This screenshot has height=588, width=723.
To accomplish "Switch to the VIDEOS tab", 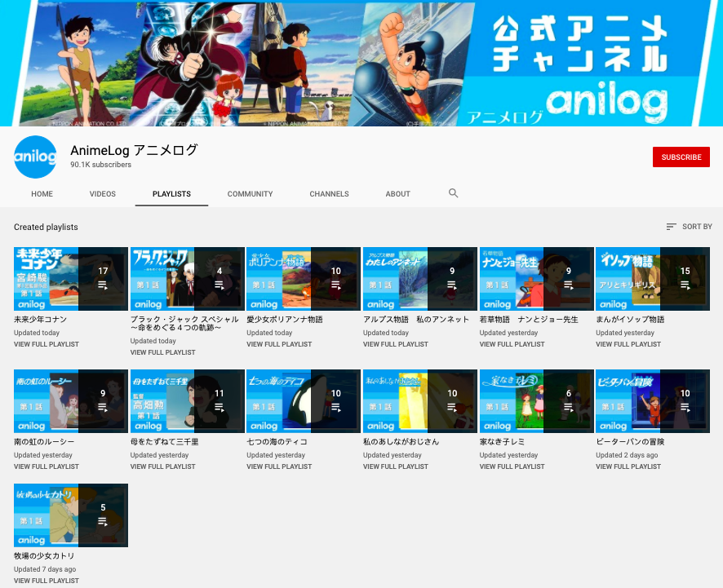I will pos(102,194).
